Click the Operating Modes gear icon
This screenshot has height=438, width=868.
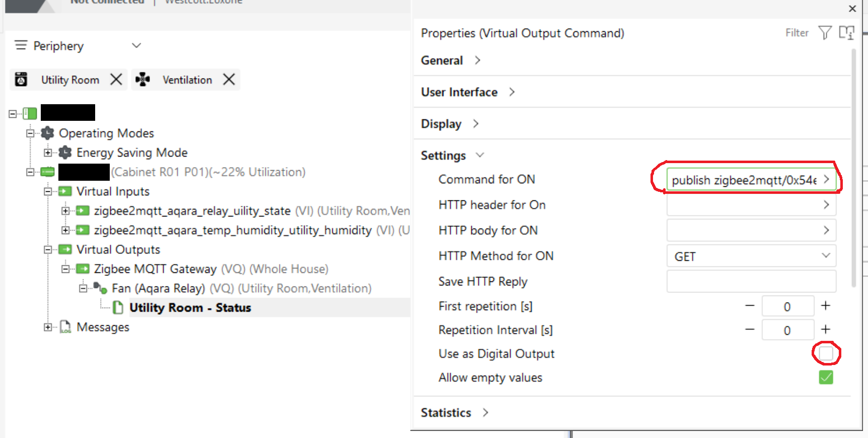tap(48, 133)
